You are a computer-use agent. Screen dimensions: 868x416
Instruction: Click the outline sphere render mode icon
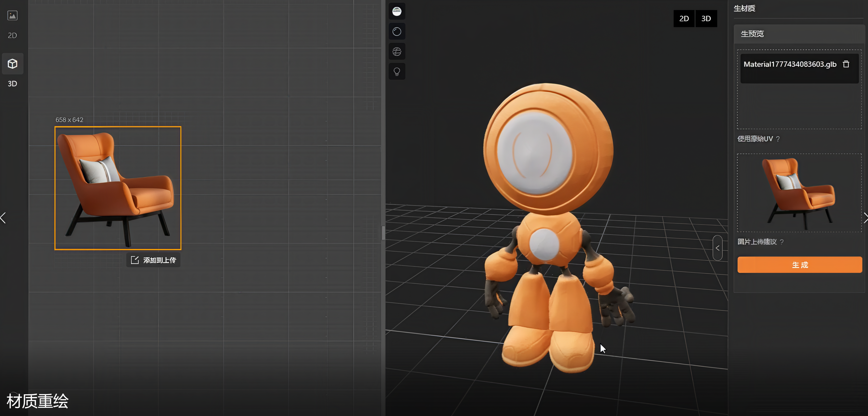click(397, 32)
